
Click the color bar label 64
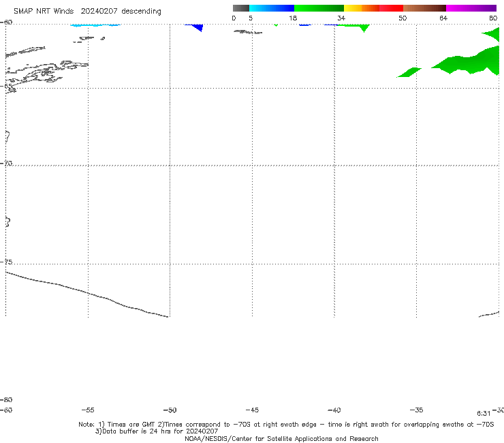[443, 18]
